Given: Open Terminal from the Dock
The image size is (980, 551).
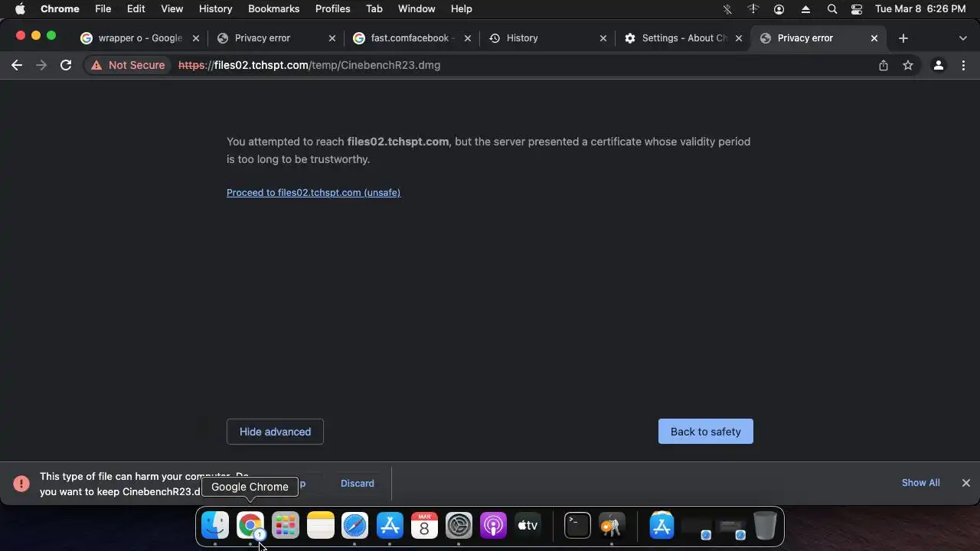Looking at the screenshot, I should (577, 526).
